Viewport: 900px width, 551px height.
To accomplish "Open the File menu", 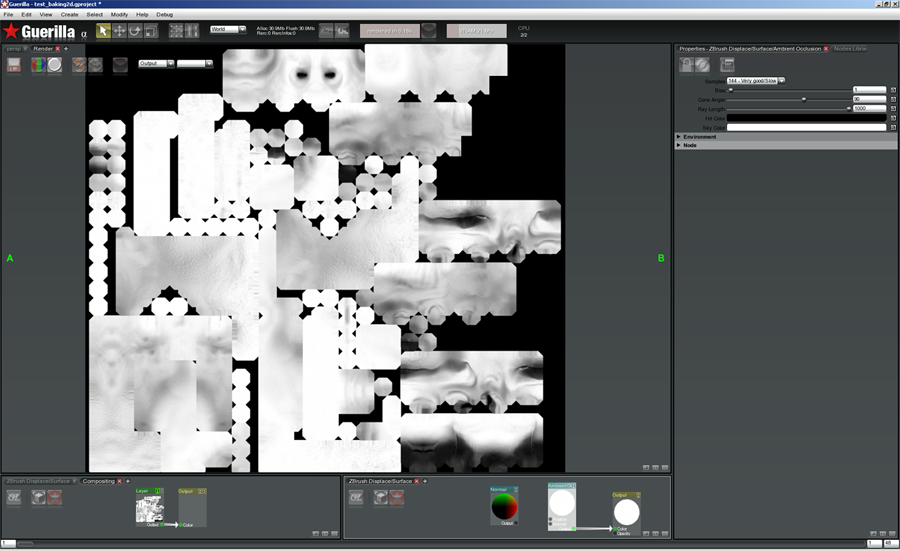I will click(x=9, y=14).
